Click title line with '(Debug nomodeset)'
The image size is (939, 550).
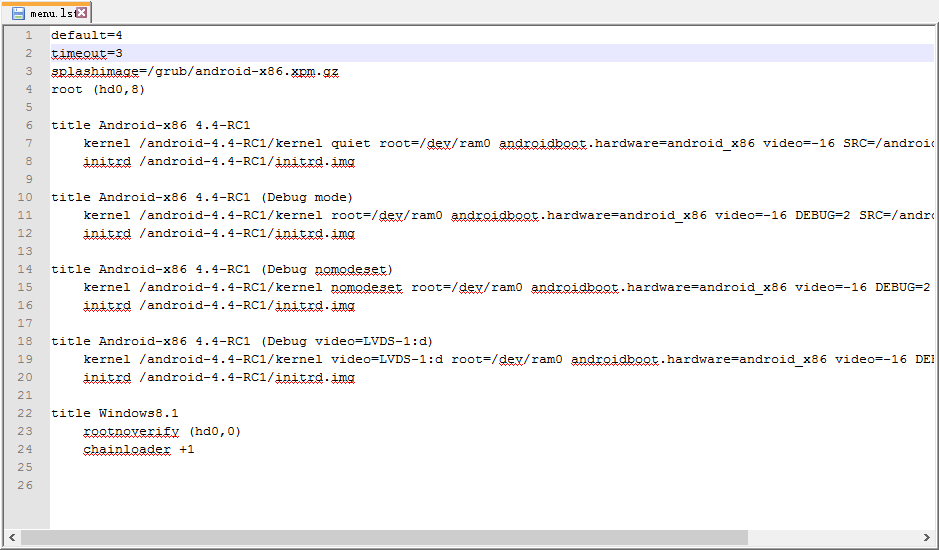(222, 269)
